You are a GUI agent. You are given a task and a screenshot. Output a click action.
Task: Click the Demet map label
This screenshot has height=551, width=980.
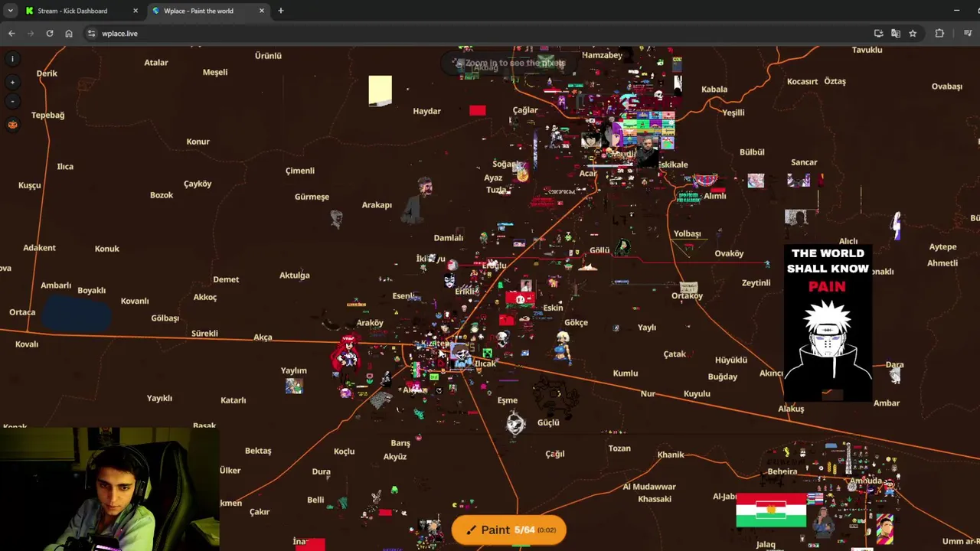[226, 280]
